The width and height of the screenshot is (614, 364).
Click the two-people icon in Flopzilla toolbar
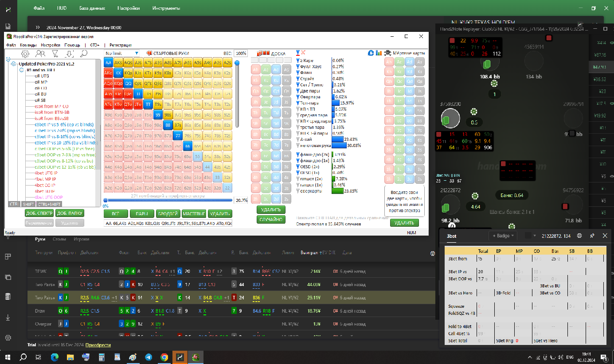click(x=40, y=54)
